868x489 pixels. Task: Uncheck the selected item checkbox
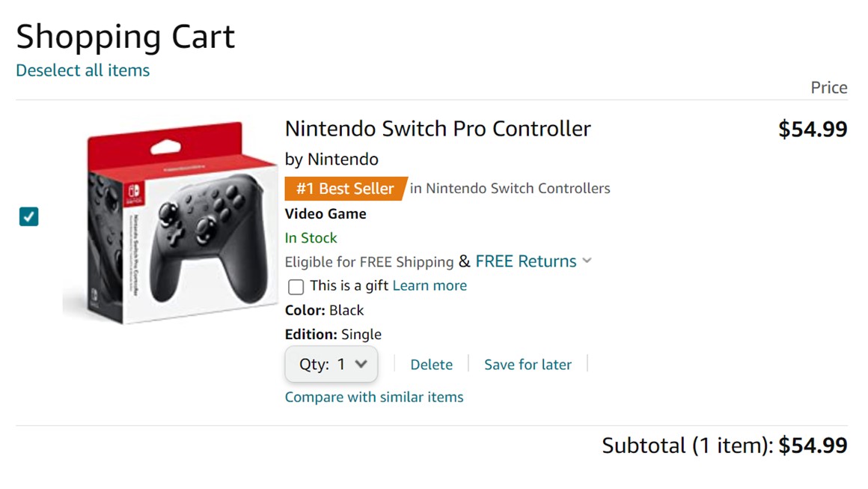click(28, 217)
